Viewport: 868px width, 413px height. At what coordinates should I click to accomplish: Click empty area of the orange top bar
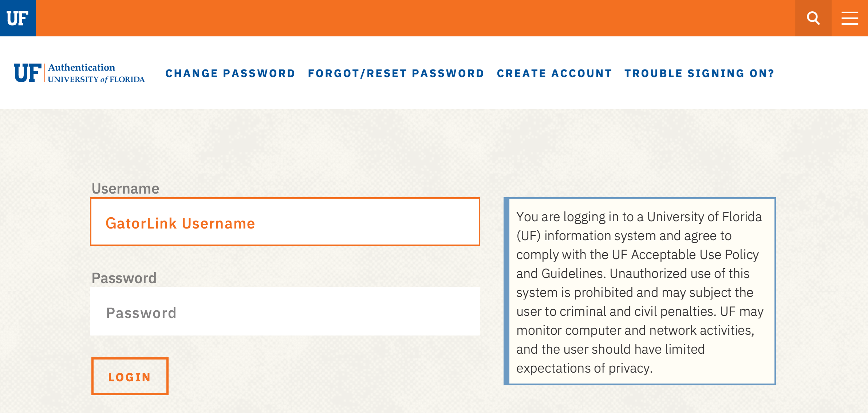click(401, 18)
